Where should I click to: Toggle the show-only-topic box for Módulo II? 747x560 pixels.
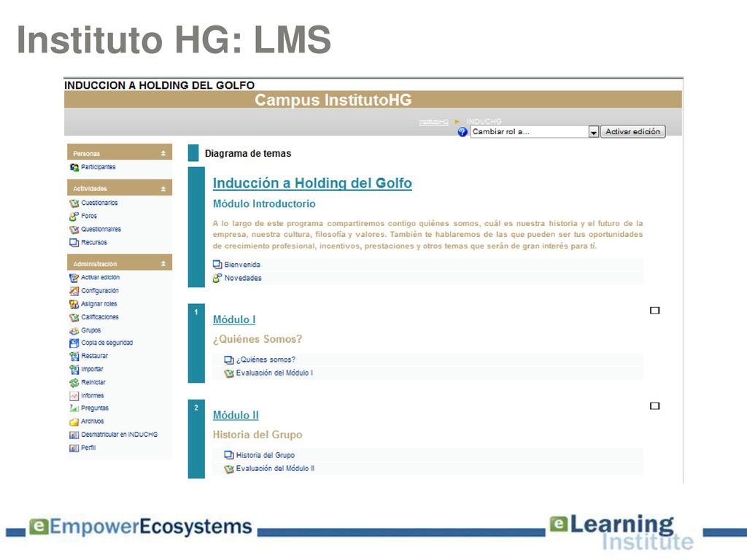[654, 406]
